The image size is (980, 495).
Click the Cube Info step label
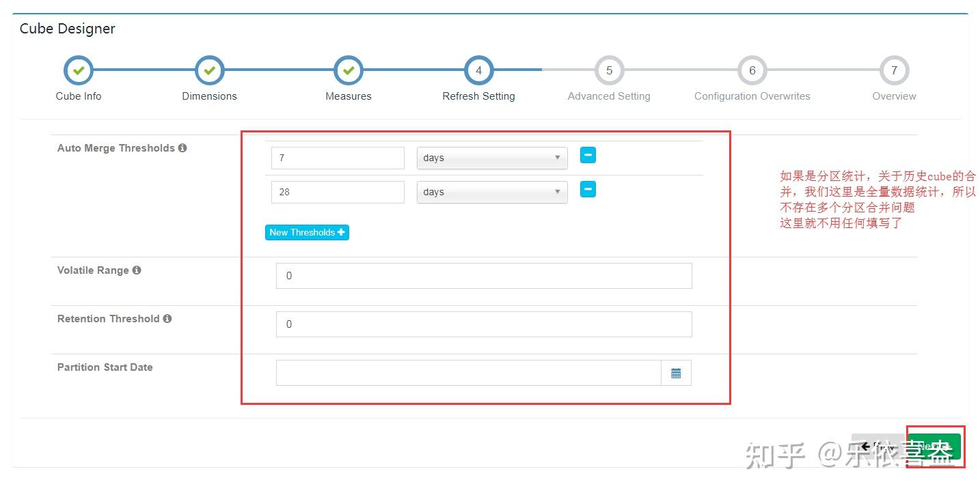(79, 96)
